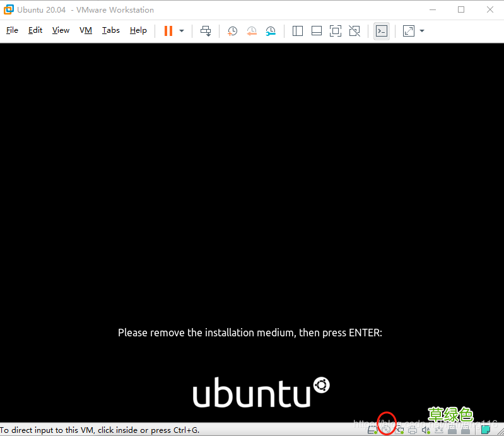The width and height of the screenshot is (504, 436).
Task: Enter full screen mode icon
Action: [x=336, y=31]
